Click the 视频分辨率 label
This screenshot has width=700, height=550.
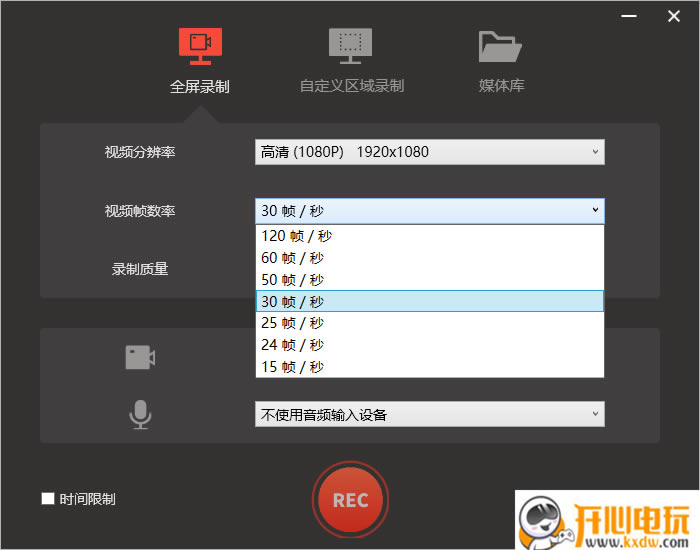pos(140,152)
